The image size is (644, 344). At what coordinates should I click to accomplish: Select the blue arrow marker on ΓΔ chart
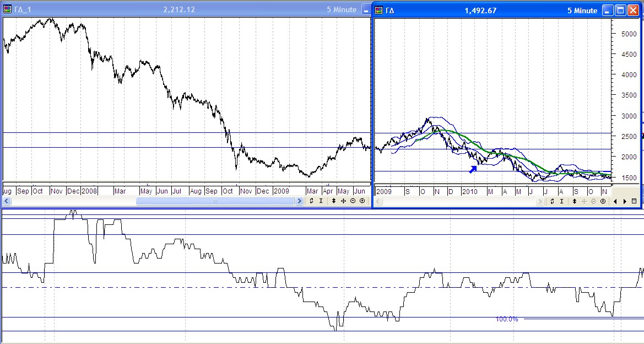point(473,169)
